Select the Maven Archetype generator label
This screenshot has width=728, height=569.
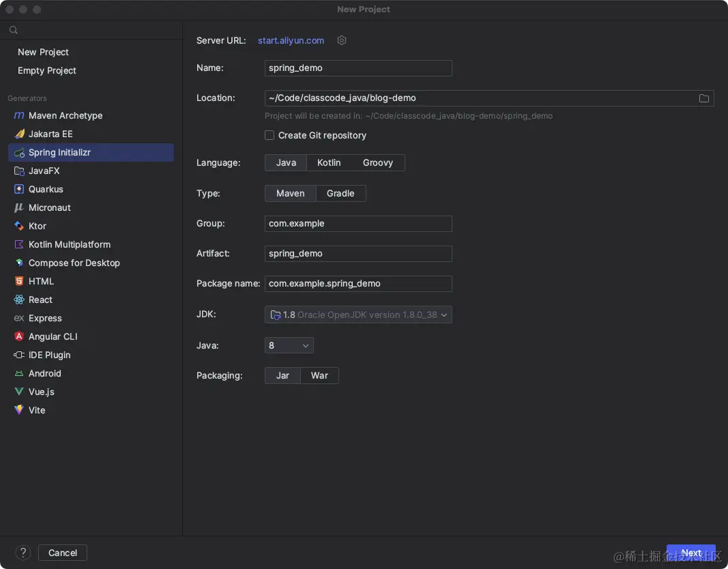[x=65, y=115]
